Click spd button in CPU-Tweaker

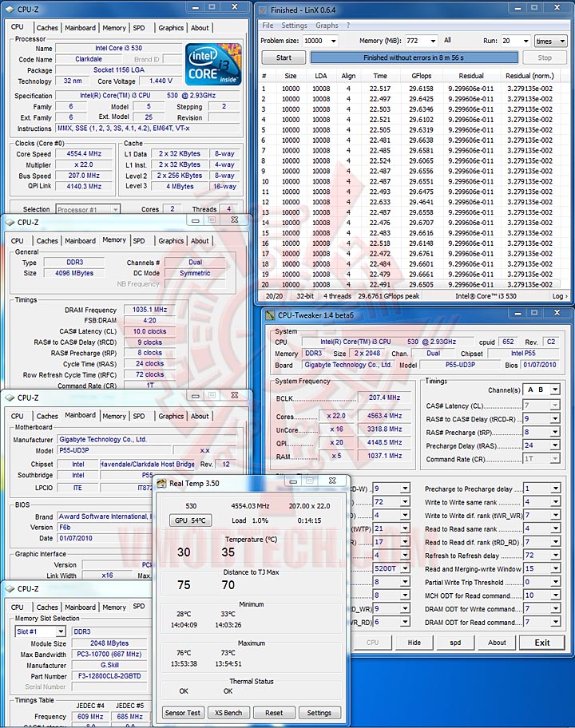click(455, 643)
